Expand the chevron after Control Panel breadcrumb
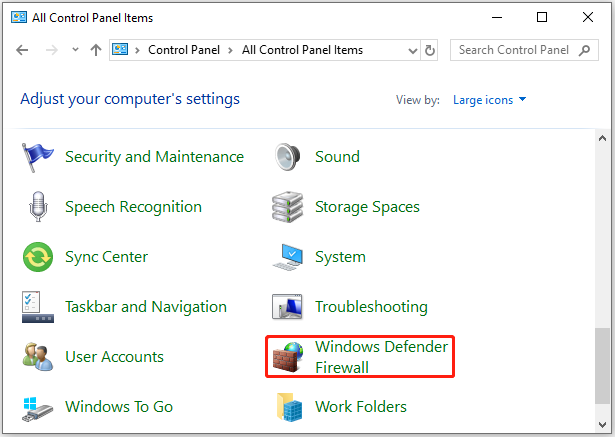Image resolution: width=615 pixels, height=437 pixels. pyautogui.click(x=230, y=51)
